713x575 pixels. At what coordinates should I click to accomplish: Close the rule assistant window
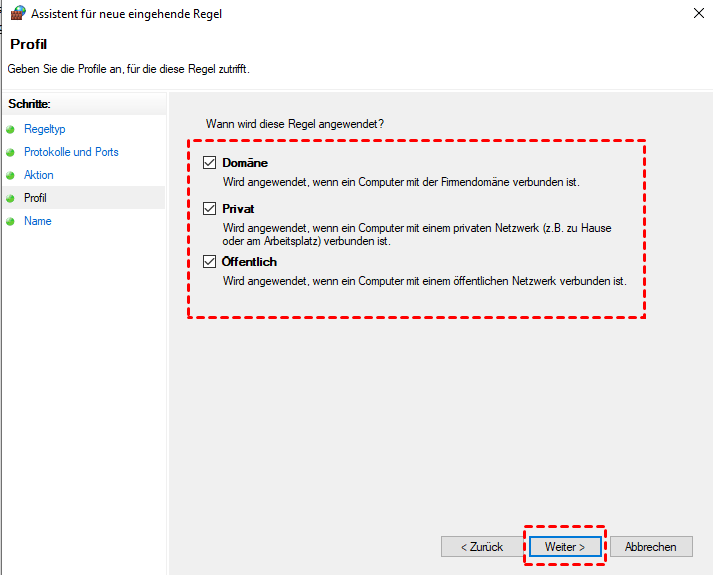coord(695,14)
